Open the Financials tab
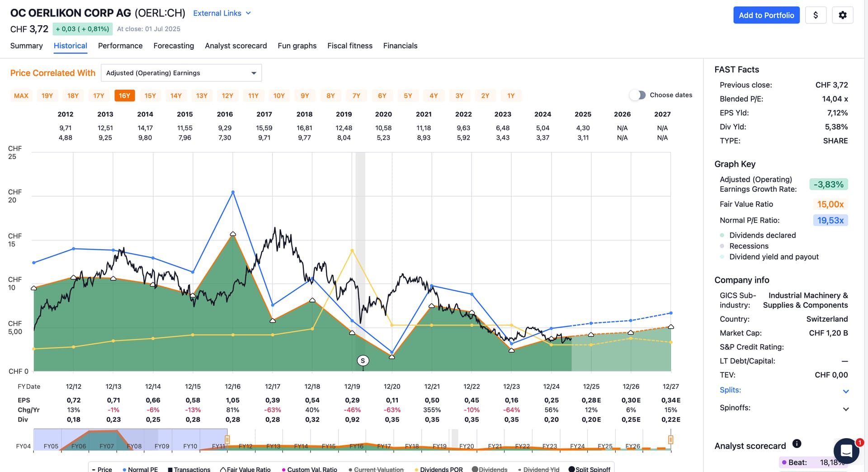Image resolution: width=868 pixels, height=472 pixels. pyautogui.click(x=400, y=46)
